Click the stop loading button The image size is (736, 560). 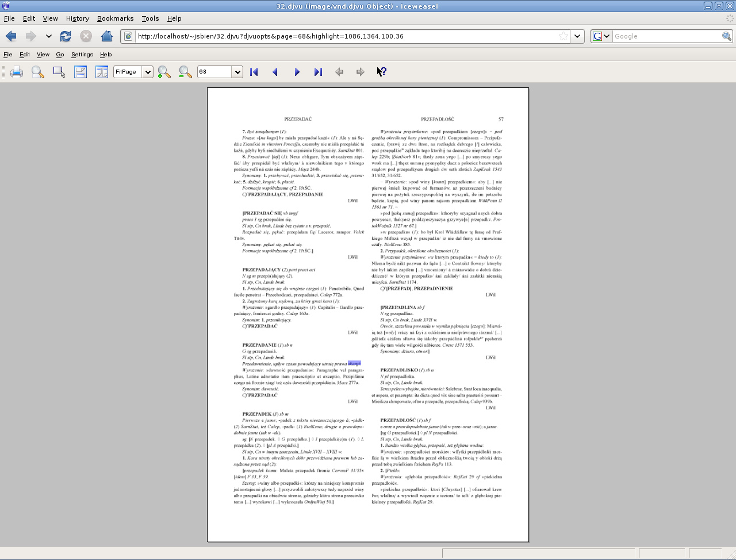click(86, 36)
